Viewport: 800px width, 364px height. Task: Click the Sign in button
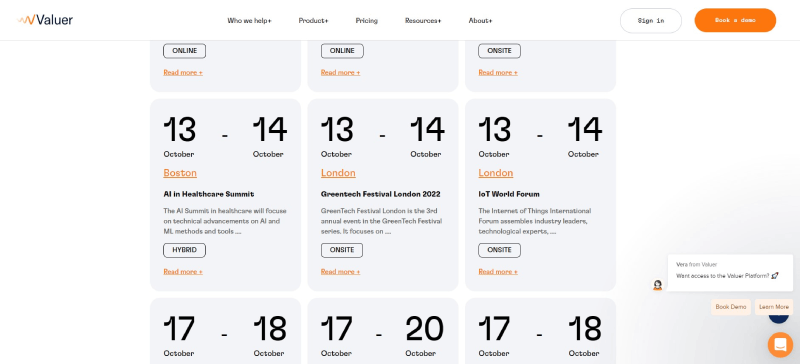tap(651, 20)
